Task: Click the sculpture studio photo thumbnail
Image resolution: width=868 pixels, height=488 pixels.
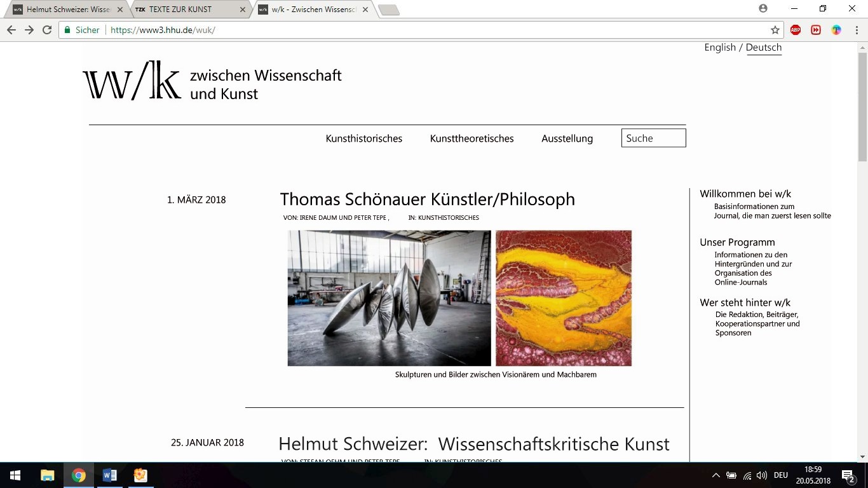Action: click(389, 298)
